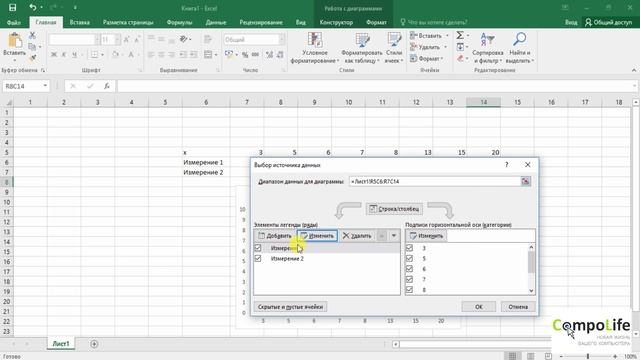
Task: Switch to the Вставка tab
Action: click(x=80, y=22)
